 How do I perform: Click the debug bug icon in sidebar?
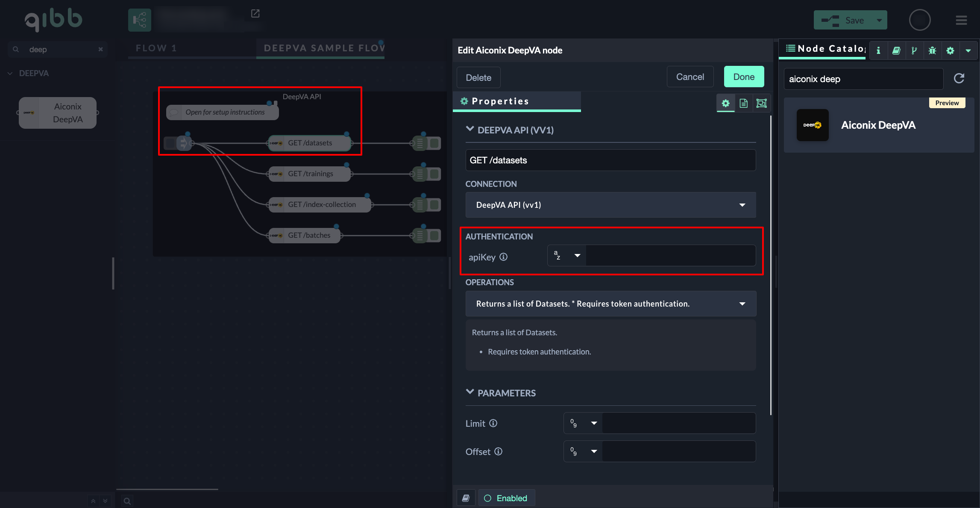[932, 50]
